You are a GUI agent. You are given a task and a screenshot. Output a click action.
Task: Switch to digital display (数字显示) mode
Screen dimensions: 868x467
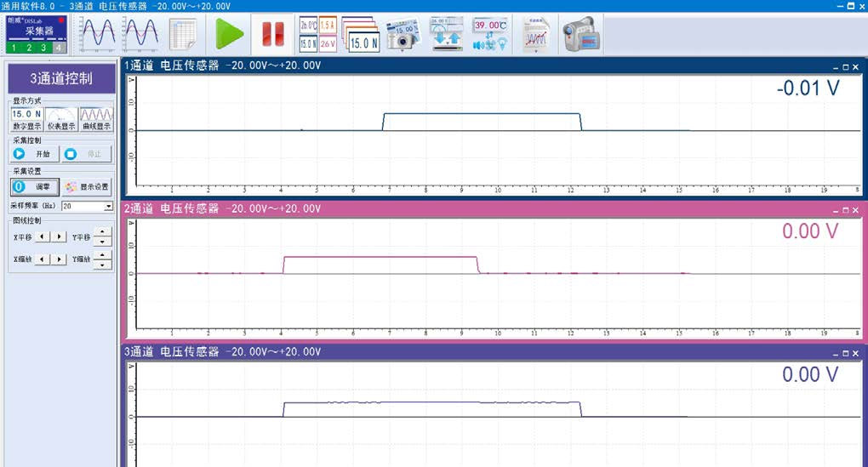26,118
